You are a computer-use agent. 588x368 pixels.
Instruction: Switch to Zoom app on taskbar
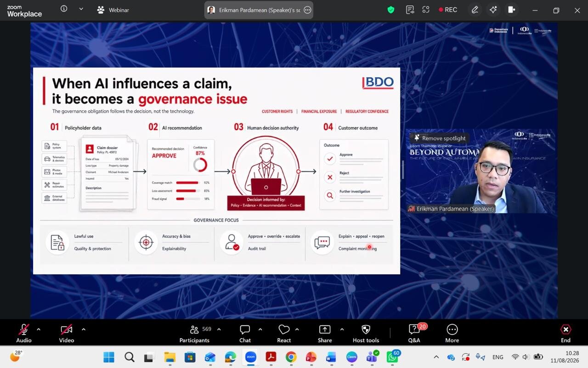pos(250,357)
